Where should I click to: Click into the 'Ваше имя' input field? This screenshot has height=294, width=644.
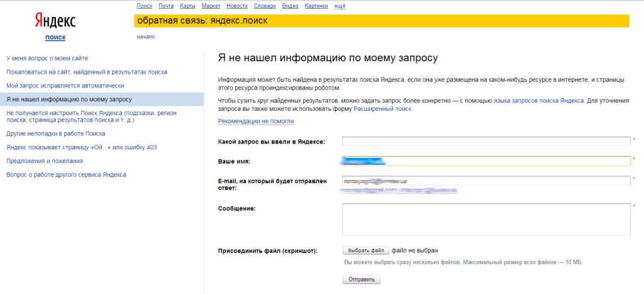pyautogui.click(x=486, y=161)
